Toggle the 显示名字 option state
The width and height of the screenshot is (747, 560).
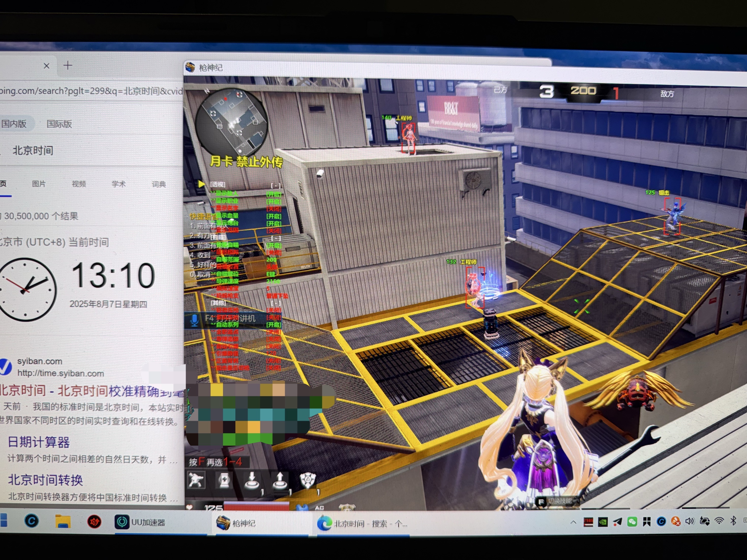coord(274,209)
